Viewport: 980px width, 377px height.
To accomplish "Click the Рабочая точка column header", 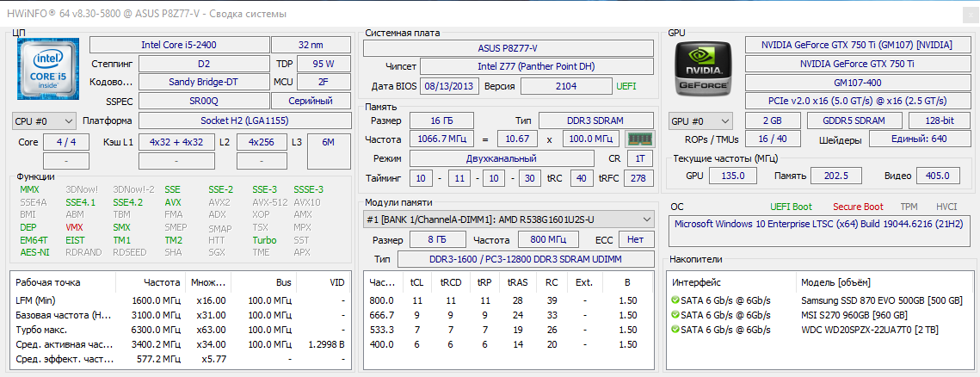I will click(63, 282).
